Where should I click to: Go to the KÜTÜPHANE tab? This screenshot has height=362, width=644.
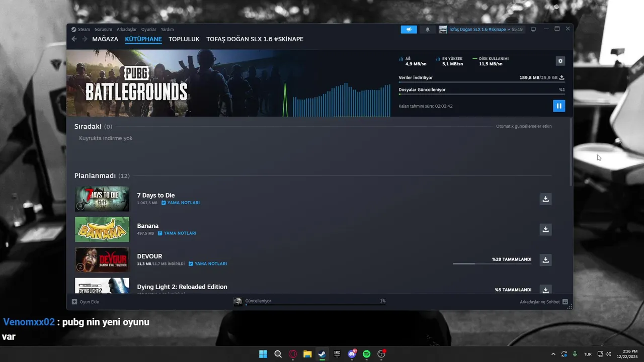pyautogui.click(x=143, y=39)
